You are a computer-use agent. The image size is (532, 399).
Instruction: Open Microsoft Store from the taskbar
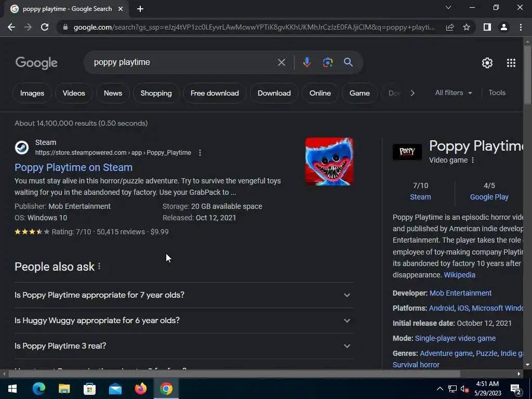pyautogui.click(x=89, y=389)
